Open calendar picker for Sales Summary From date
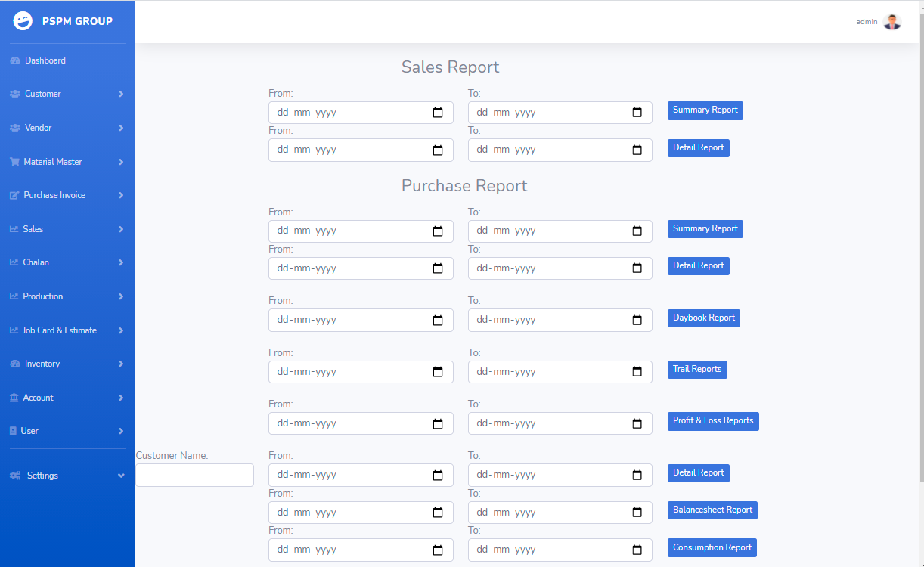Screen dimensions: 924x567 (x=437, y=113)
